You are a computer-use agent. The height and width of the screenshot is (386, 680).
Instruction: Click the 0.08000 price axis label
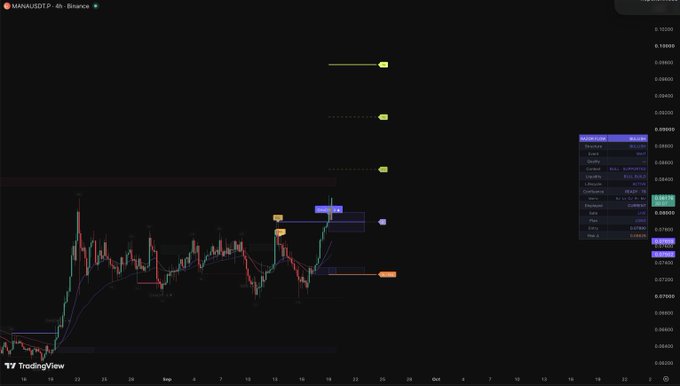coord(664,213)
